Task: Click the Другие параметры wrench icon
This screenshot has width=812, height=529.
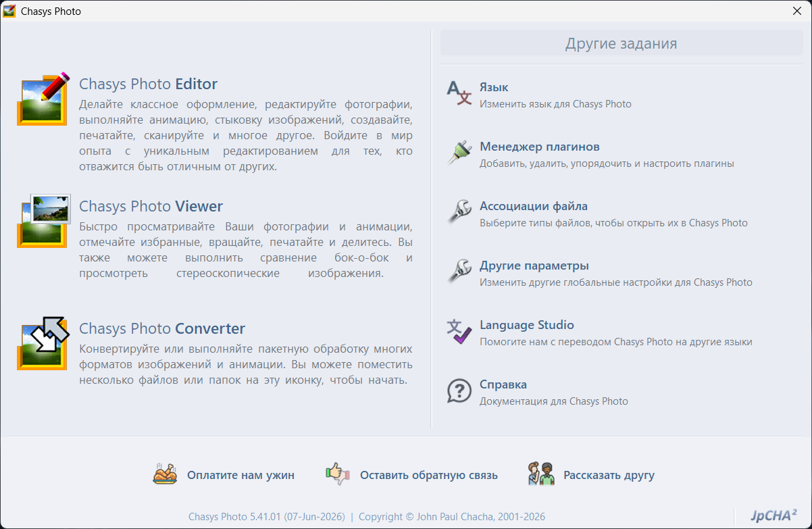Action: 459,271
